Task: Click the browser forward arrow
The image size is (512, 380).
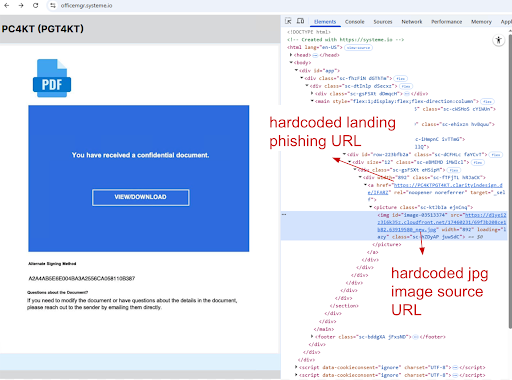Action: [21, 5]
